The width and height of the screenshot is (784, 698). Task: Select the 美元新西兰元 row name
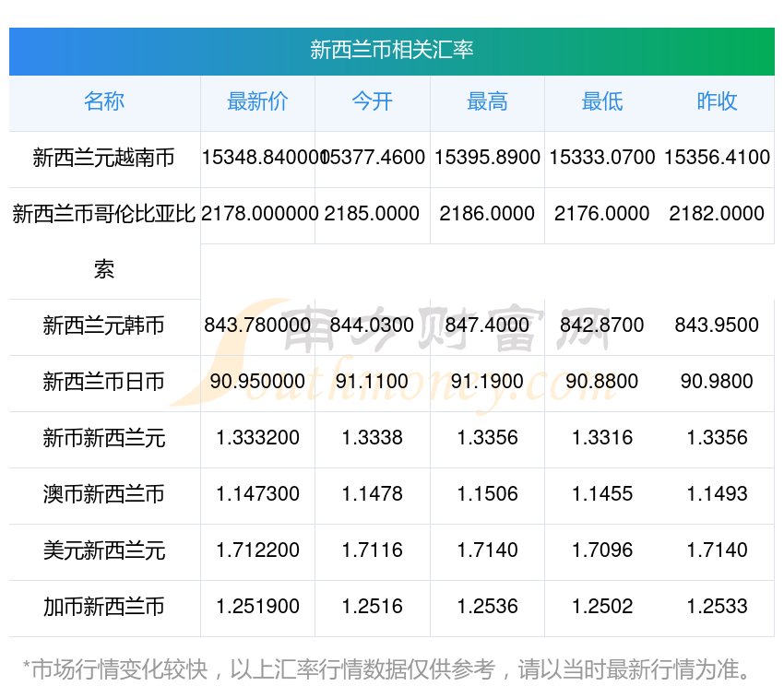[104, 550]
